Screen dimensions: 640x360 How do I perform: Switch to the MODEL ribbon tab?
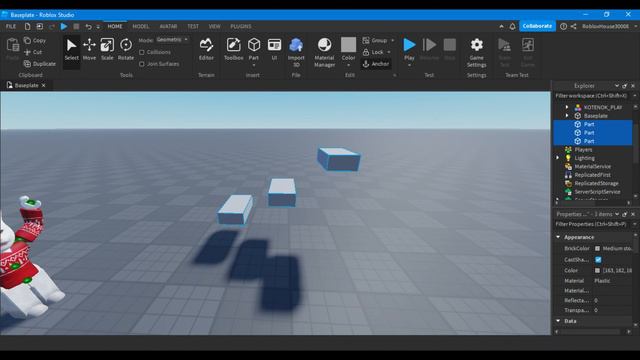pyautogui.click(x=141, y=27)
